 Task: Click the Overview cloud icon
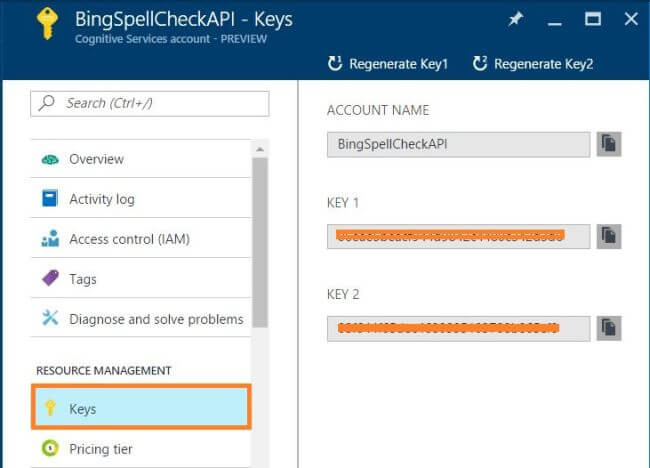(50, 159)
